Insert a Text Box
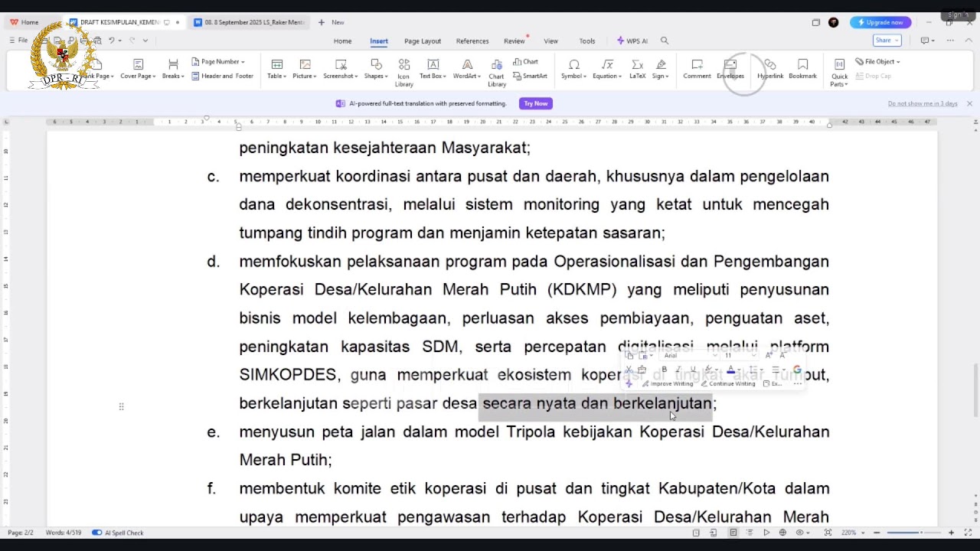The image size is (980, 551). [x=433, y=69]
